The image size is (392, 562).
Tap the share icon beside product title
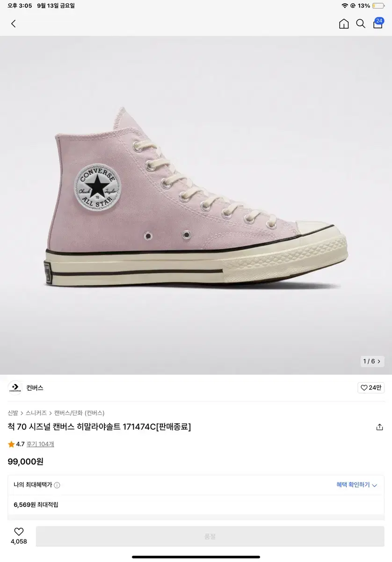[379, 427]
